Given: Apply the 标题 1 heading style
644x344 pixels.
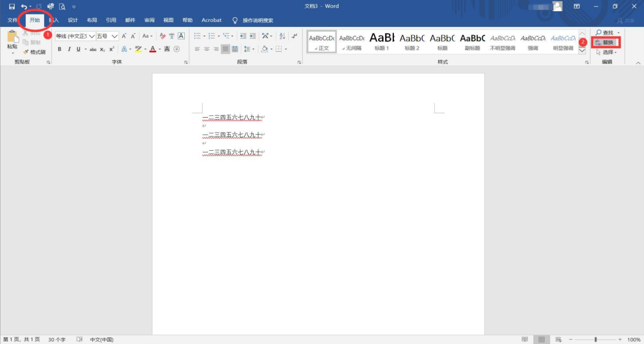Looking at the screenshot, I should click(x=382, y=42).
